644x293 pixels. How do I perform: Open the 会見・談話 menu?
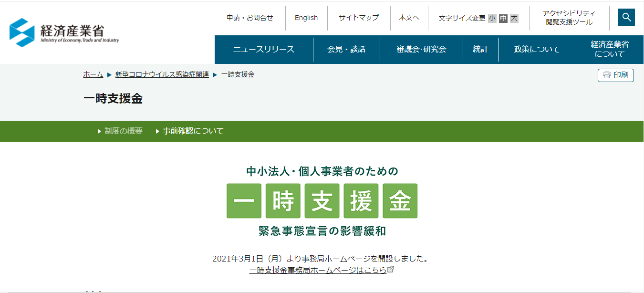346,49
